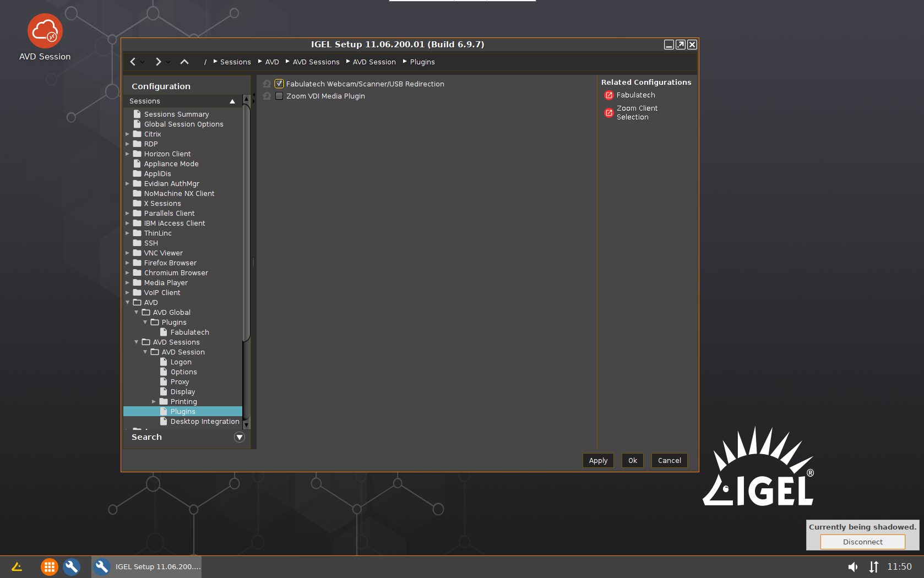The height and width of the screenshot is (578, 924).
Task: Go back with the left navigation arrow
Action: tap(133, 62)
